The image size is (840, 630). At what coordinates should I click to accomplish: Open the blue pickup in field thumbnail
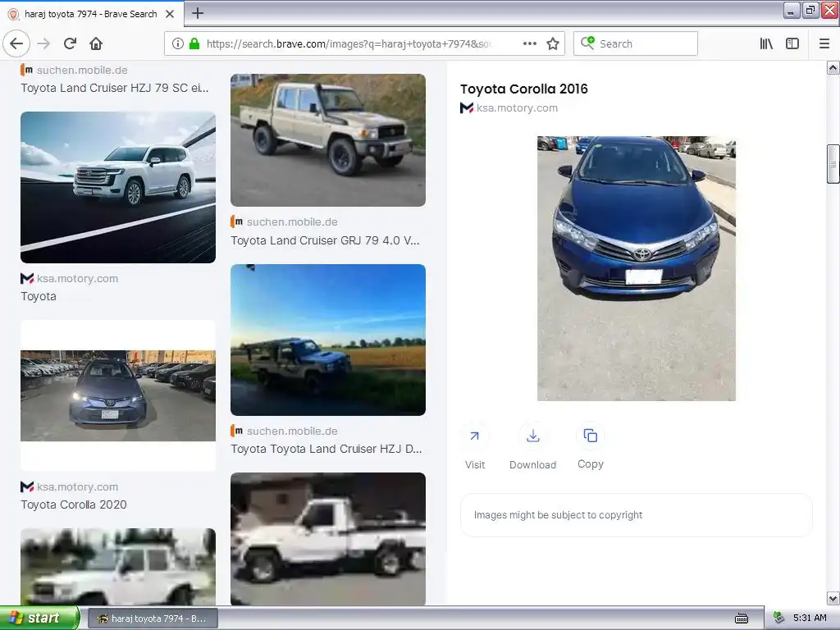pyautogui.click(x=328, y=340)
